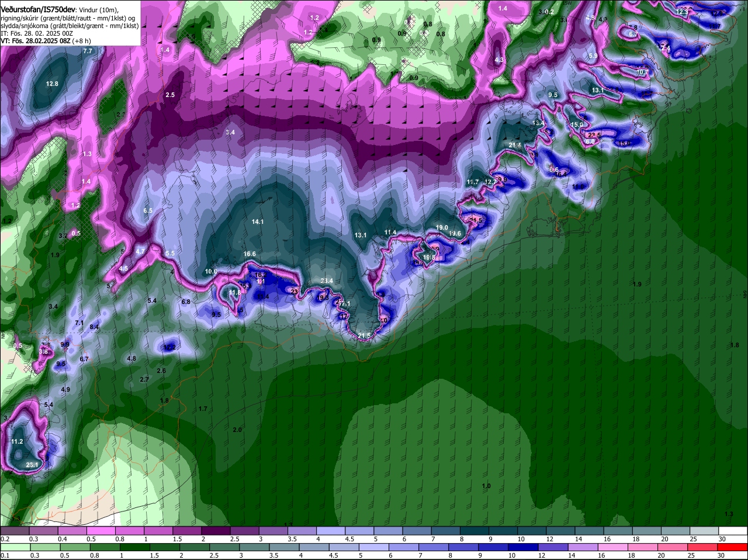Screen dimensions: 748x560
Task: Pick the upper legend swatch starting at 1
Action: click(x=158, y=531)
